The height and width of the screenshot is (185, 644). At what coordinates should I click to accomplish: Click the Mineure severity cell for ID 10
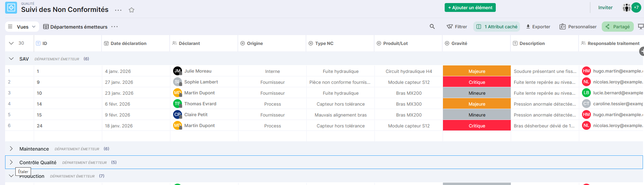click(x=477, y=93)
